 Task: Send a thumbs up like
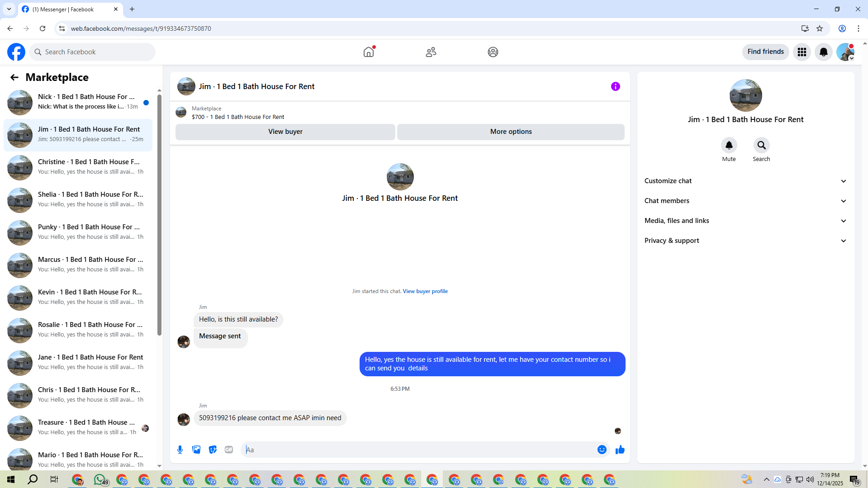pos(620,450)
